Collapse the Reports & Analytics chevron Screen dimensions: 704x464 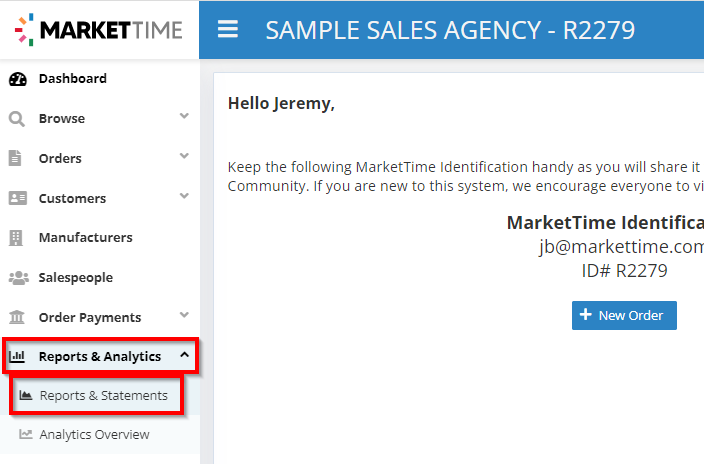(184, 354)
